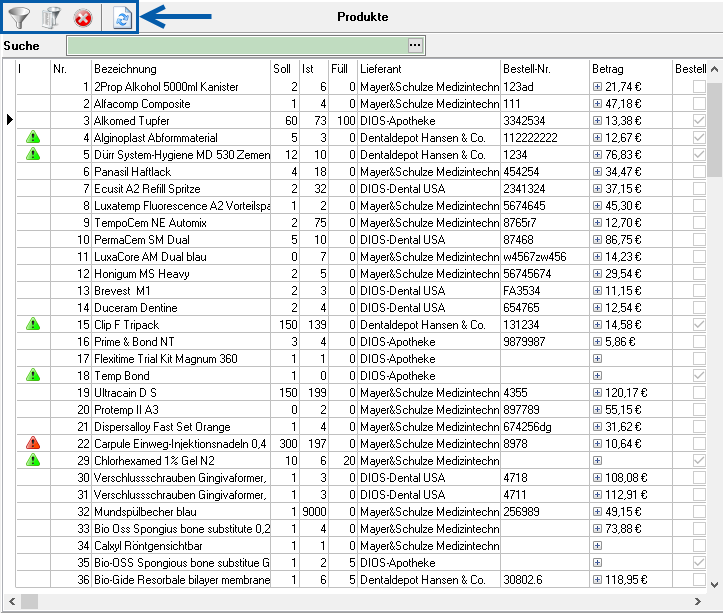Click green warning icon for Alginoplast Abformmaterial
Image resolution: width=723 pixels, height=613 pixels.
[x=33, y=137]
